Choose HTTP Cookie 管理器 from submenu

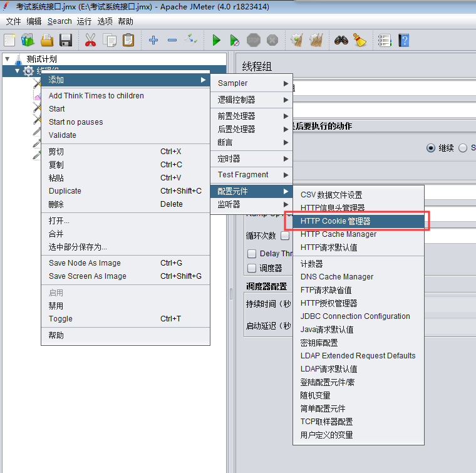click(x=358, y=221)
